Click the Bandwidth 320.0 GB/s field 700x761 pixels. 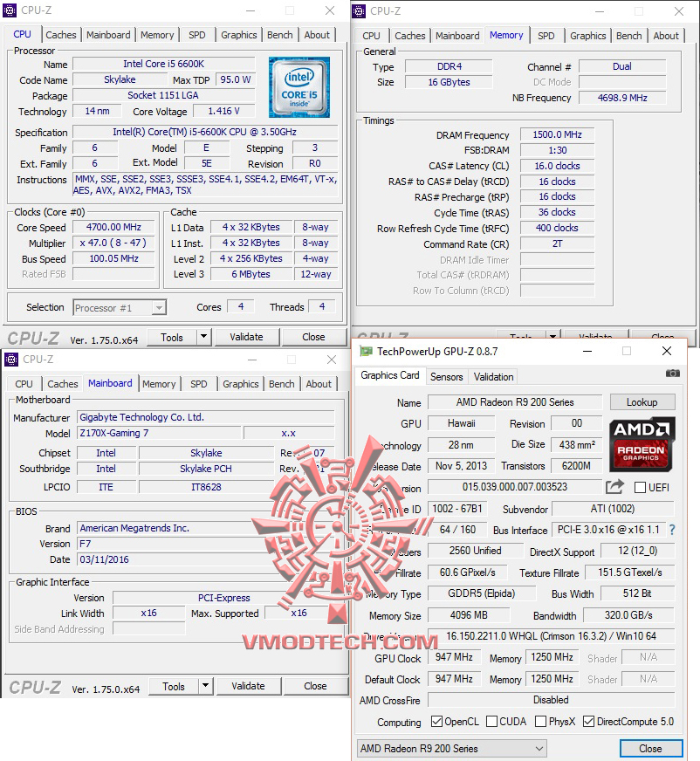628,615
